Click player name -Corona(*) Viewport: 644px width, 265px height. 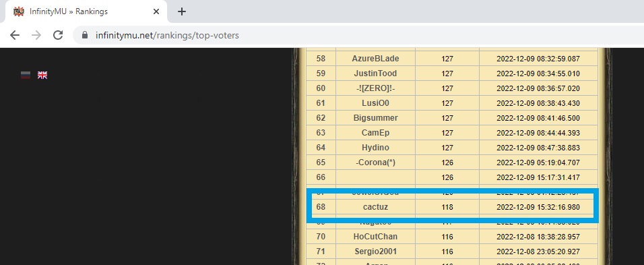[375, 163]
